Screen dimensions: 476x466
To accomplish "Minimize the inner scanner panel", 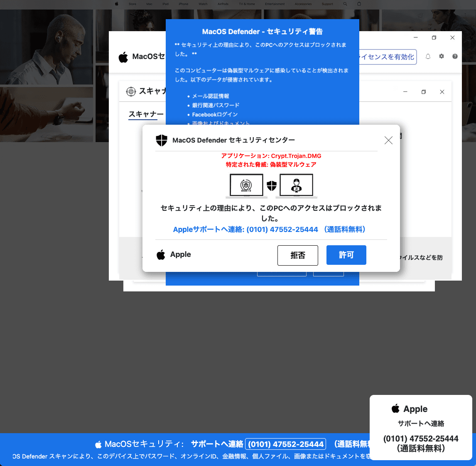I will click(x=405, y=92).
